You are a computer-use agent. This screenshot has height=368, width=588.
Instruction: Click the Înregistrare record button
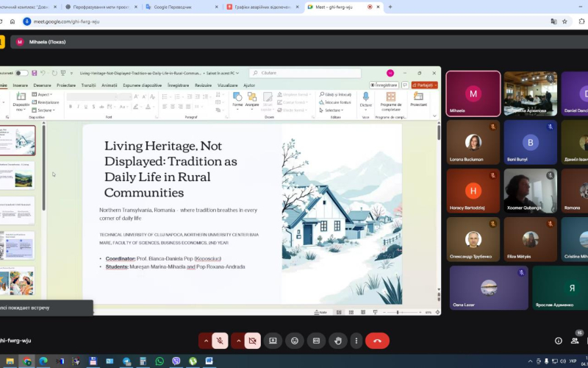click(x=385, y=85)
